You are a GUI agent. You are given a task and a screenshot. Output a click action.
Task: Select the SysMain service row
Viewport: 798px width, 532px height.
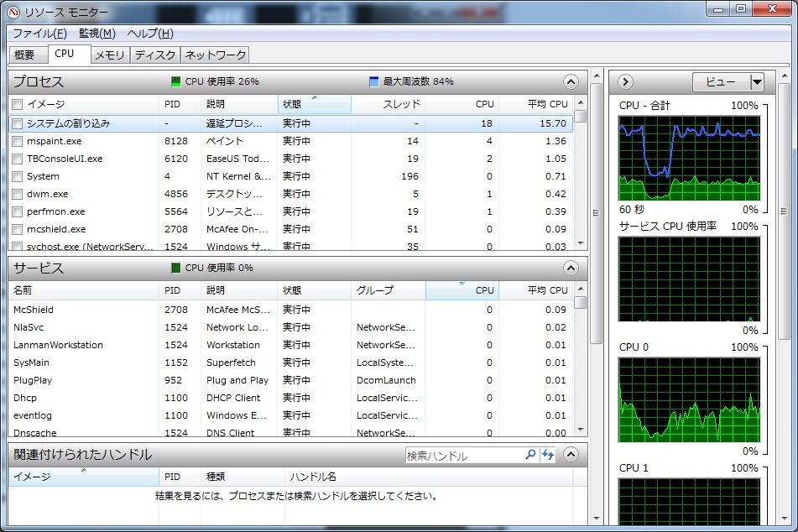[290, 362]
